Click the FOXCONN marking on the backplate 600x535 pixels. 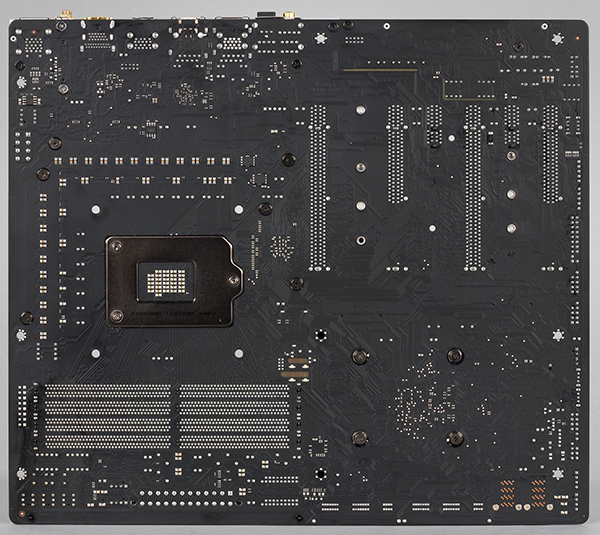pos(173,313)
